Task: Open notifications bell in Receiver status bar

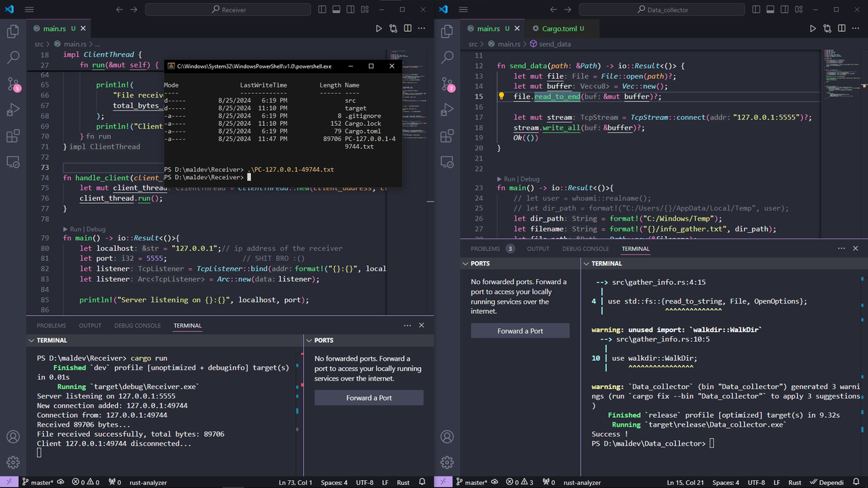Action: click(x=424, y=482)
